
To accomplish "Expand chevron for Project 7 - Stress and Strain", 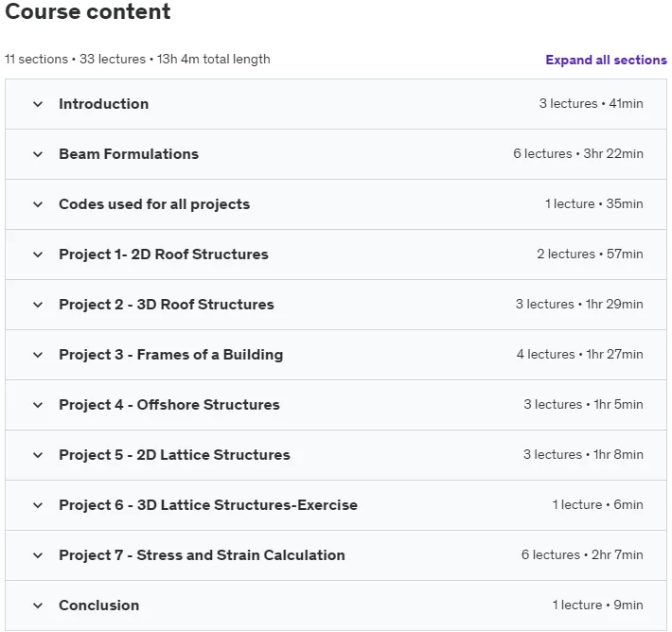I will pyautogui.click(x=38, y=555).
